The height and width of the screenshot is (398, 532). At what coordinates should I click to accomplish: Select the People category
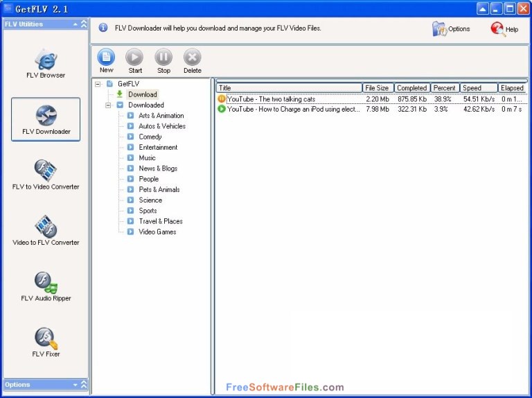coord(149,179)
